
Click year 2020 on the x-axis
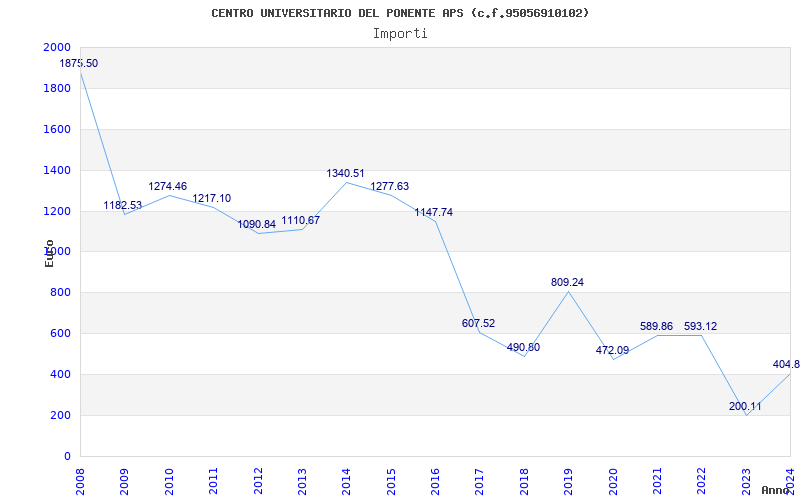(x=613, y=481)
